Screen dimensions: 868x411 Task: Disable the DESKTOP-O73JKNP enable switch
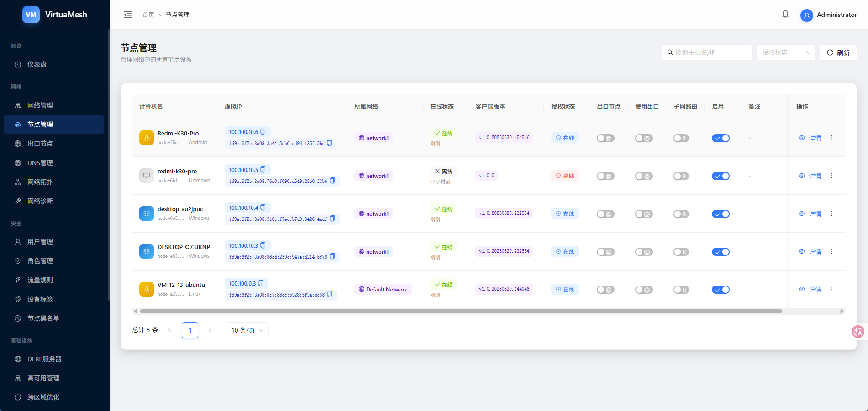point(721,252)
